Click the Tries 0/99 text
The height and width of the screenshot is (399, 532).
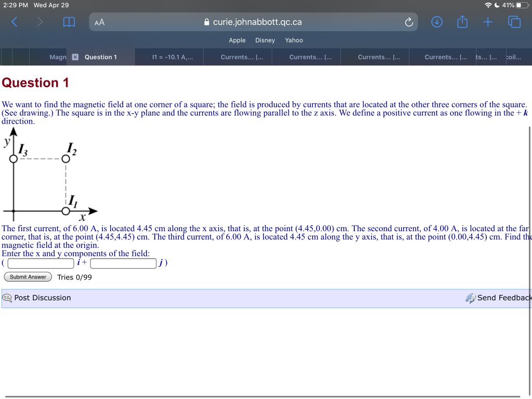point(75,277)
